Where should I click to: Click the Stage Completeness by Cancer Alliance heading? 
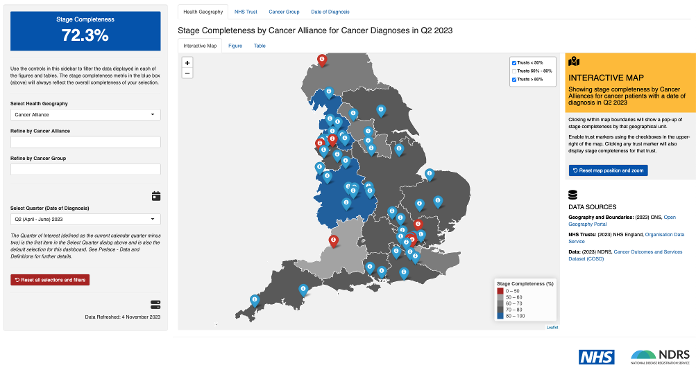pos(315,30)
